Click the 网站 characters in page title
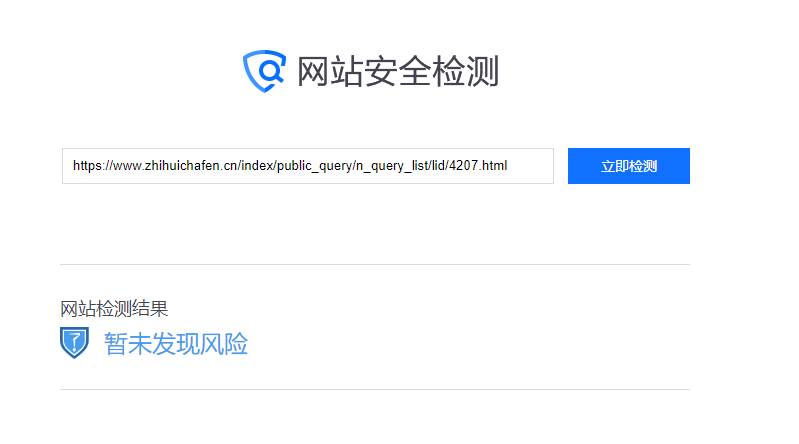This screenshot has width=799, height=444. tap(330, 71)
